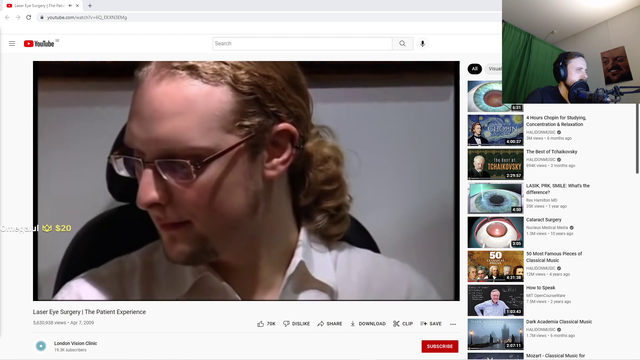Click HALIDONMUSIC channel under Chopin video

tap(541, 132)
